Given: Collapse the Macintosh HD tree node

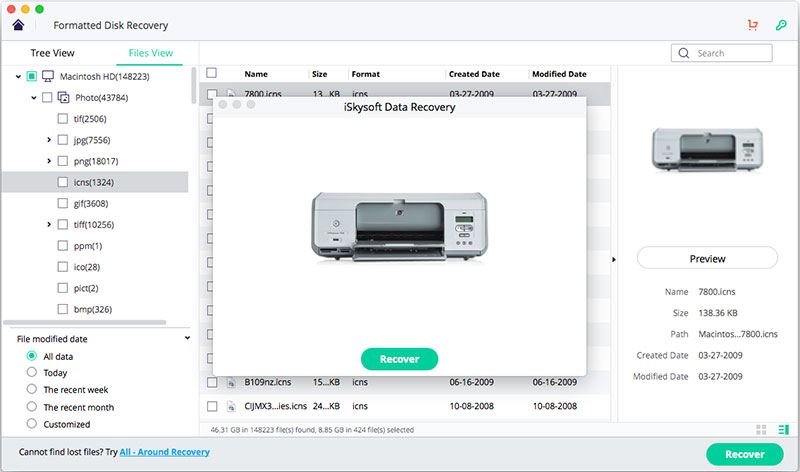Looking at the screenshot, I should pyautogui.click(x=18, y=77).
